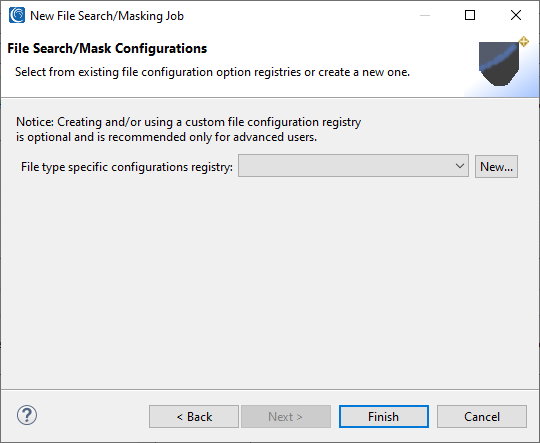Click the 'is optional and is recommended' text line

tap(166, 137)
